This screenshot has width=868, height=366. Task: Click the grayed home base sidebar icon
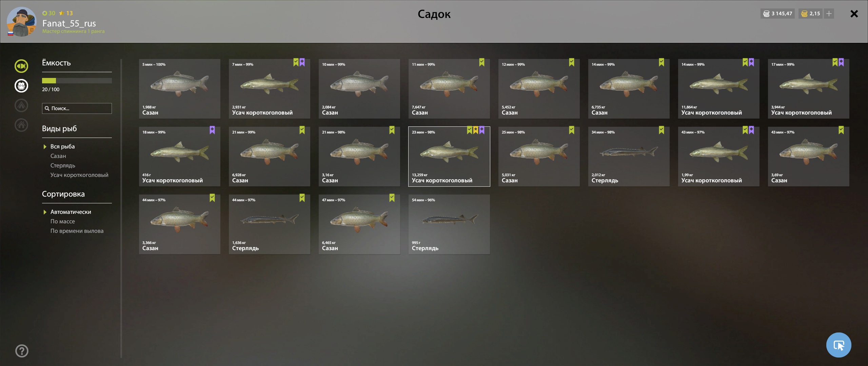(x=21, y=125)
